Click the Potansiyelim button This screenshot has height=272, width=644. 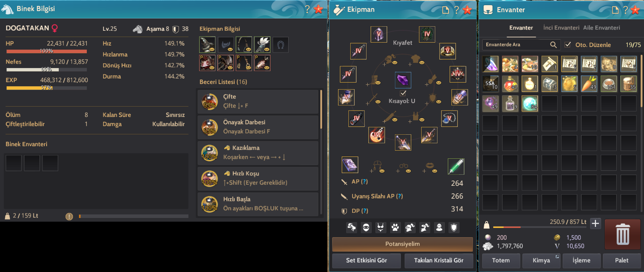click(402, 244)
